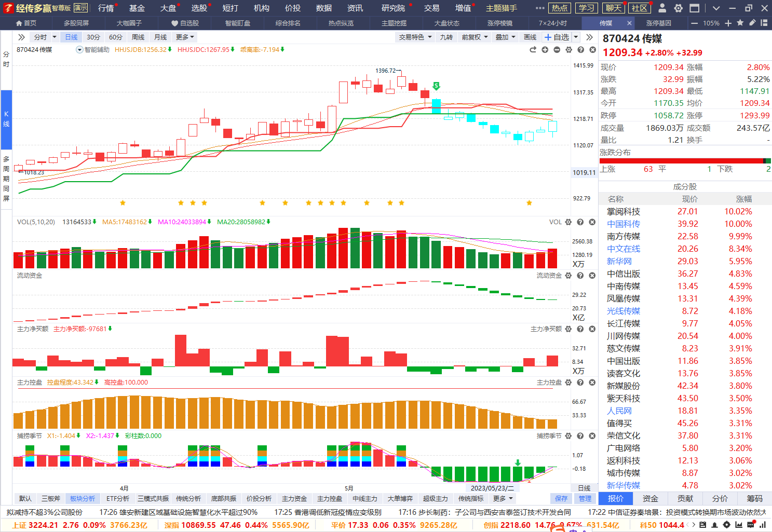Switch to 日线 period
Viewport: 772px width, 532px height.
tap(71, 37)
